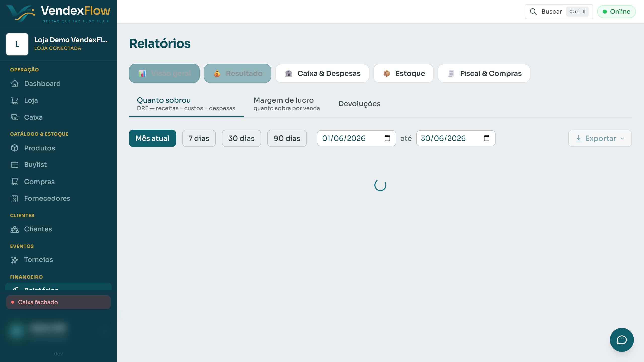The height and width of the screenshot is (362, 644).
Task: Click the Loja Demo VendexFl... store name
Action: point(71,40)
